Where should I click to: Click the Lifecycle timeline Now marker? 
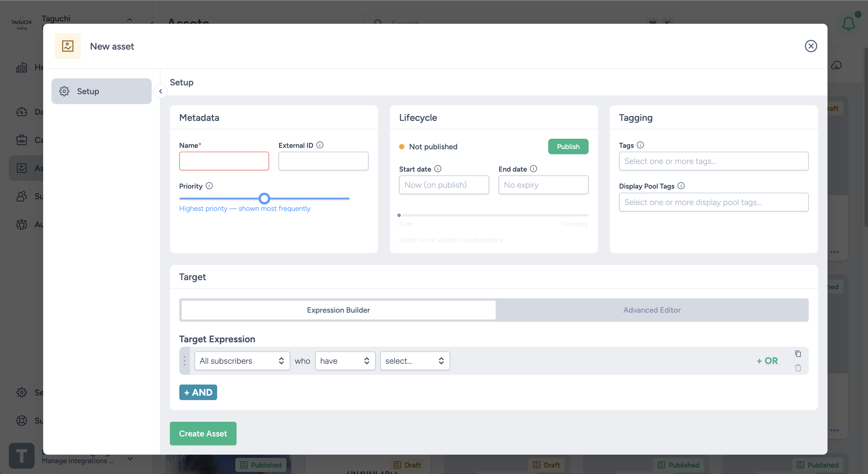click(399, 215)
